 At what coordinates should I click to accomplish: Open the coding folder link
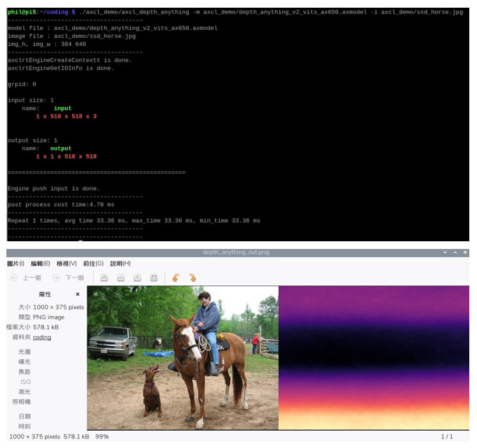(x=42, y=337)
